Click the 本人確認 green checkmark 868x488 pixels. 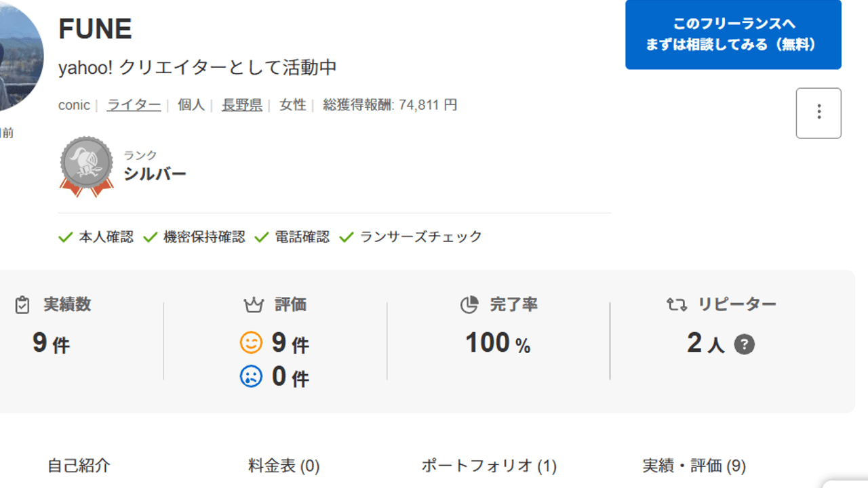click(x=66, y=237)
